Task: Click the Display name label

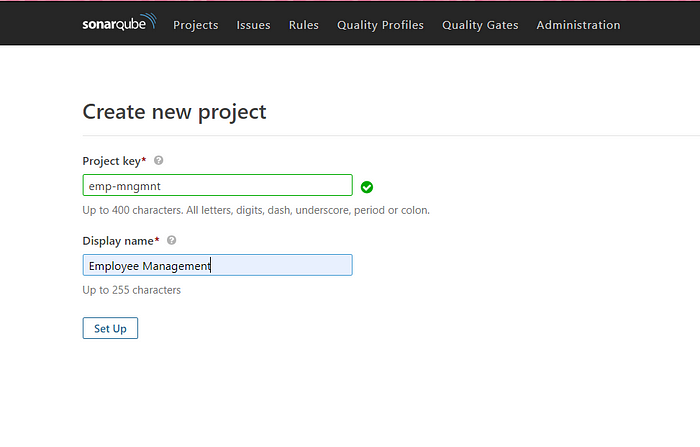Action: [x=118, y=241]
